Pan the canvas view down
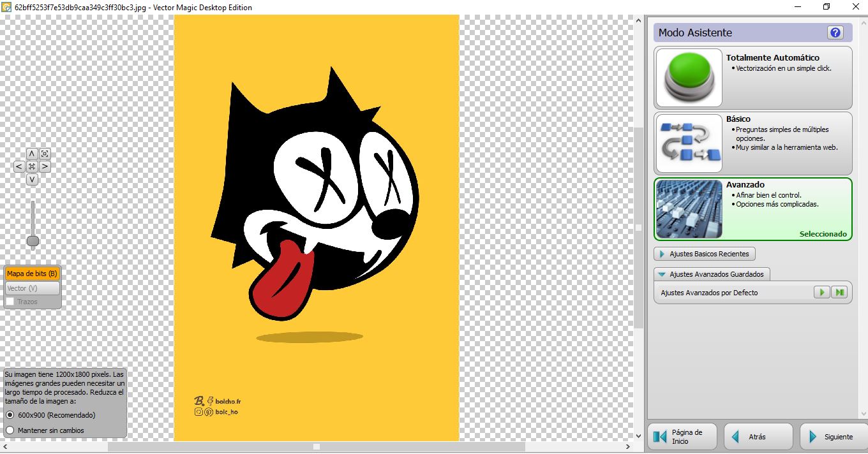The height and width of the screenshot is (454, 868). coord(32,179)
